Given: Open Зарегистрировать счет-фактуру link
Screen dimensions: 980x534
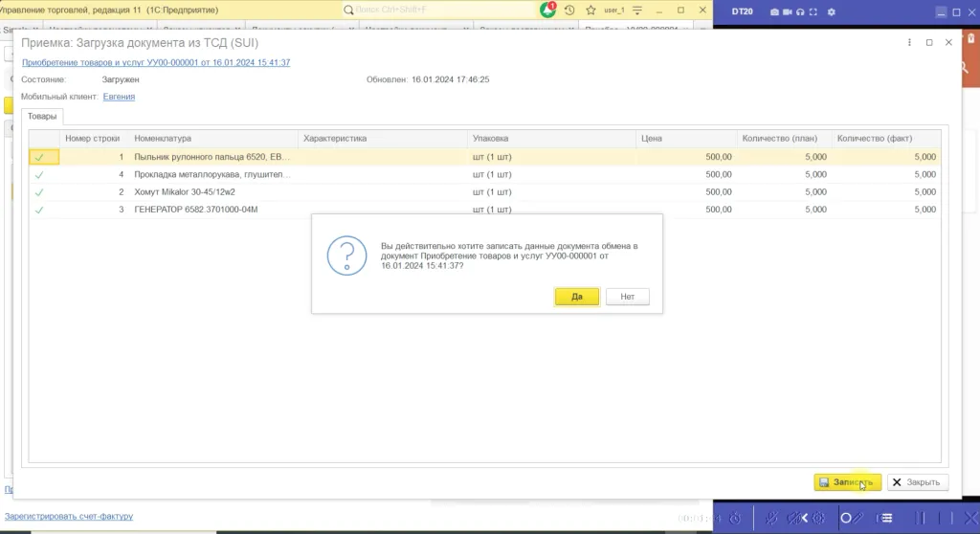Looking at the screenshot, I should [x=69, y=517].
